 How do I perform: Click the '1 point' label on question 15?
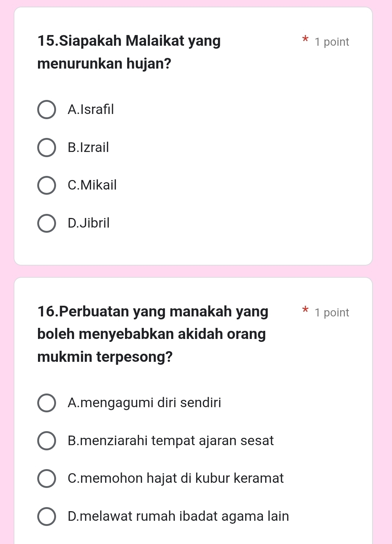(332, 42)
